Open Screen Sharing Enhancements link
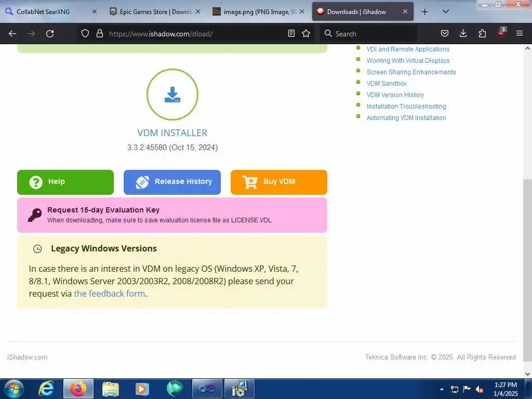Viewport: 532px width, 399px height. tap(411, 72)
